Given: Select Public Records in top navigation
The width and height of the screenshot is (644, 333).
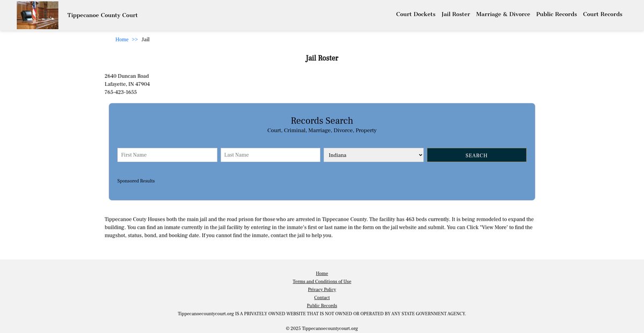Looking at the screenshot, I should click(x=557, y=14).
